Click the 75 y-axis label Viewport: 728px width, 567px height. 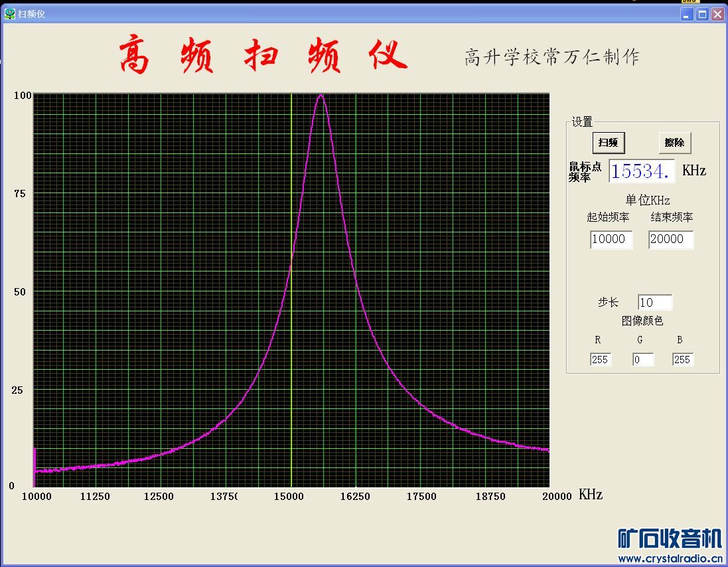(19, 194)
